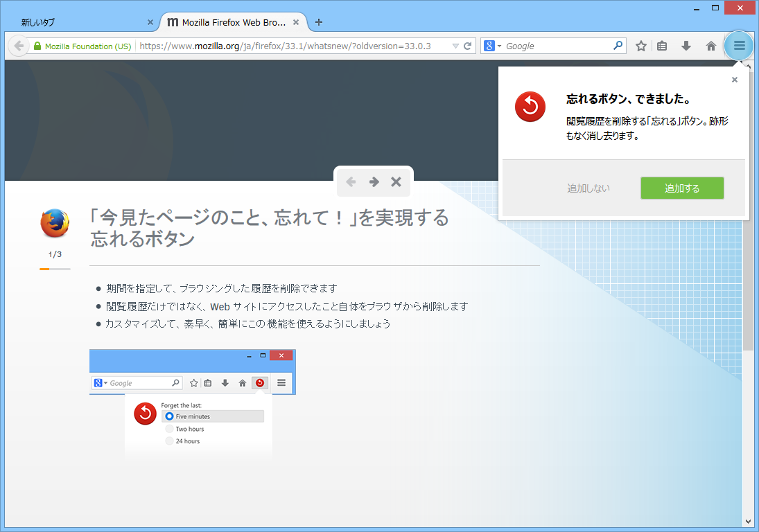Click the magnifier icon in the search bar
The height and width of the screenshot is (532, 759).
(616, 45)
